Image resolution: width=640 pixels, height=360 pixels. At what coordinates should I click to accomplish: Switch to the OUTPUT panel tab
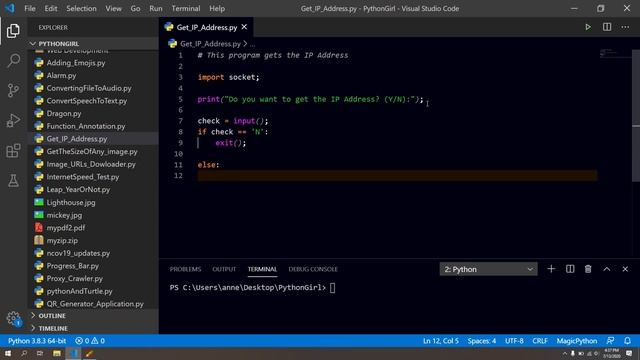[224, 269]
